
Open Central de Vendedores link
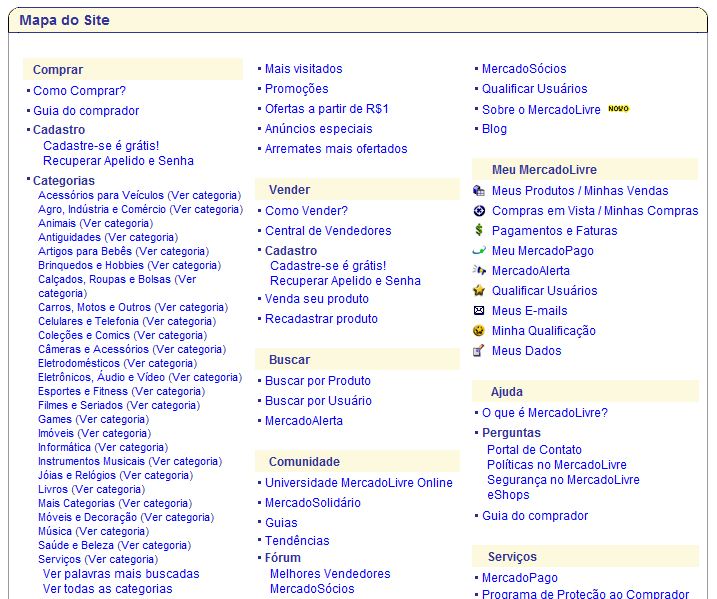click(328, 231)
